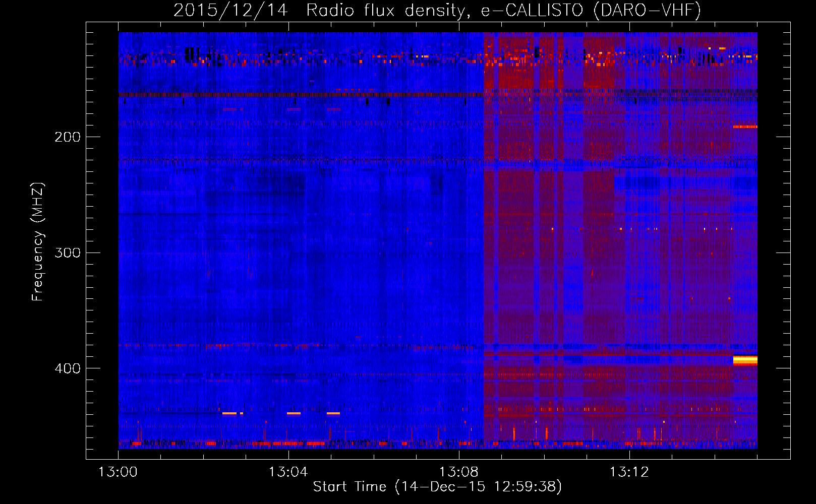The height and width of the screenshot is (504, 816).
Task: Click the '200' frequency tick label
Action: [x=68, y=137]
